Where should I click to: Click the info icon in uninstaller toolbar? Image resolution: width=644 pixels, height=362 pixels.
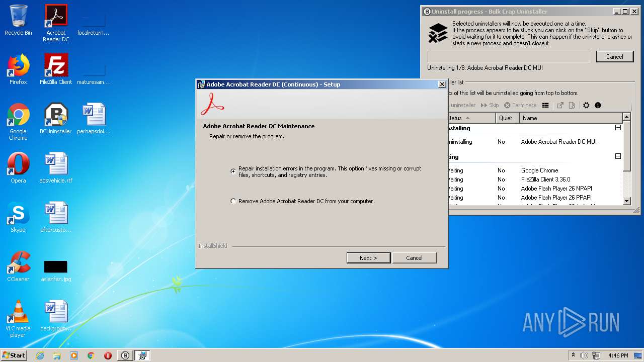click(x=598, y=105)
